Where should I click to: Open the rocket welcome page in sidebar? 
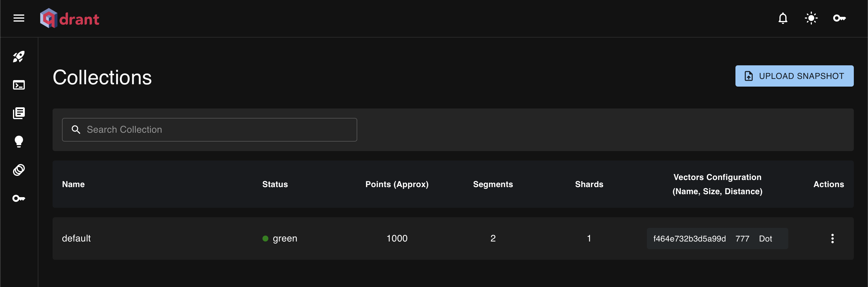pyautogui.click(x=19, y=57)
